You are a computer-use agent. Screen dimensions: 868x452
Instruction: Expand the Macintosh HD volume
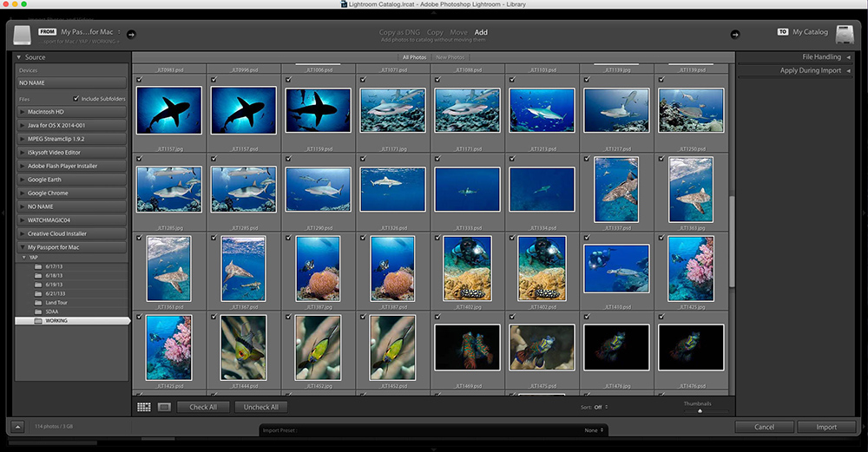[x=23, y=112]
